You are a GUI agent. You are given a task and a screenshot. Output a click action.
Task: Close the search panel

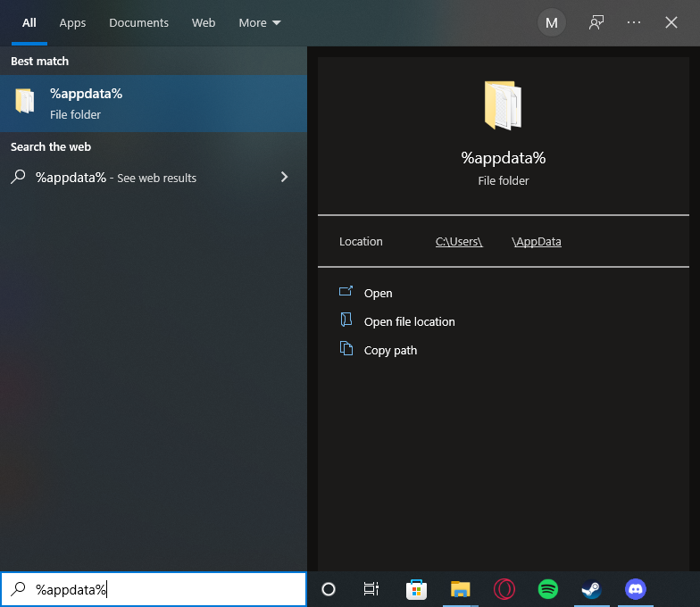671,22
